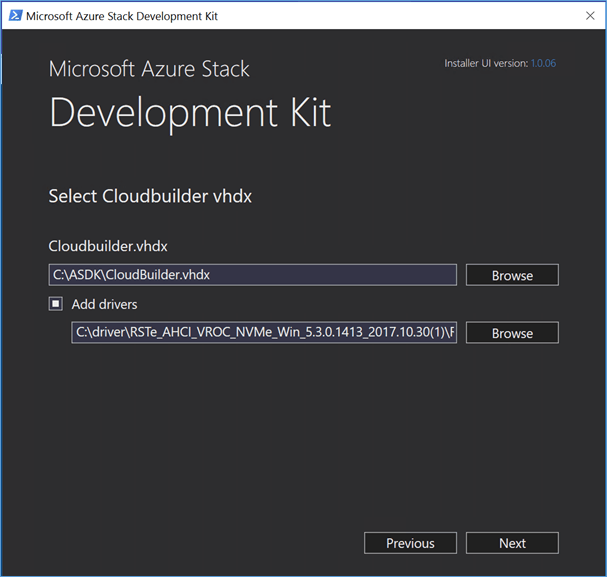The image size is (607, 577).
Task: Click the window title Microsoft Azure Stack Development Kit
Action: (122, 16)
